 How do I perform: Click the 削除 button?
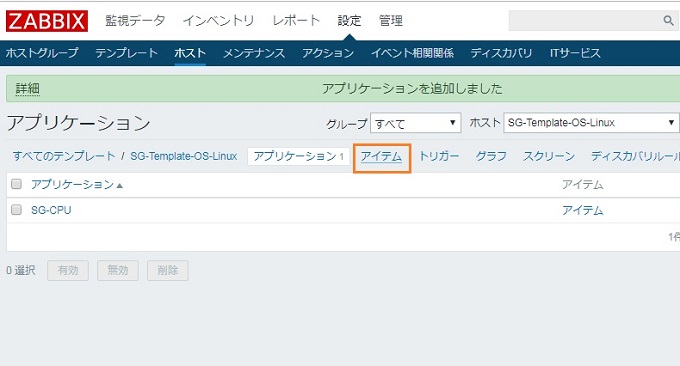tap(168, 270)
